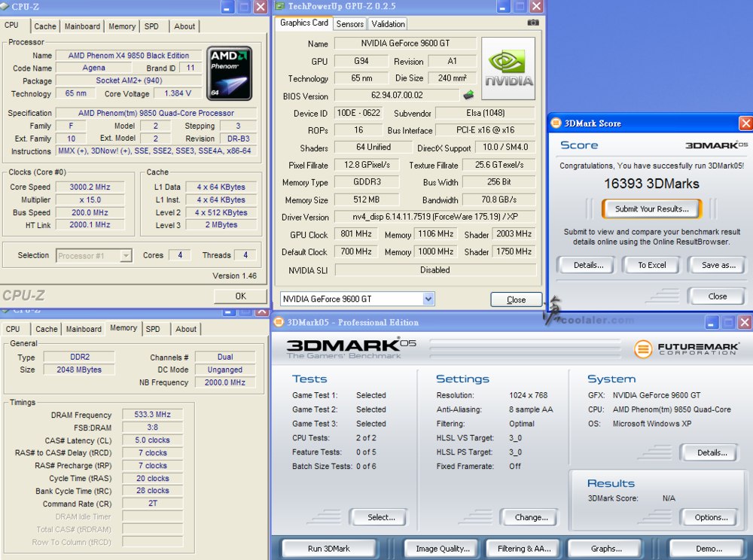Minimize the 3DMark05 Professional Edition window
This screenshot has width=753, height=560.
pos(712,322)
